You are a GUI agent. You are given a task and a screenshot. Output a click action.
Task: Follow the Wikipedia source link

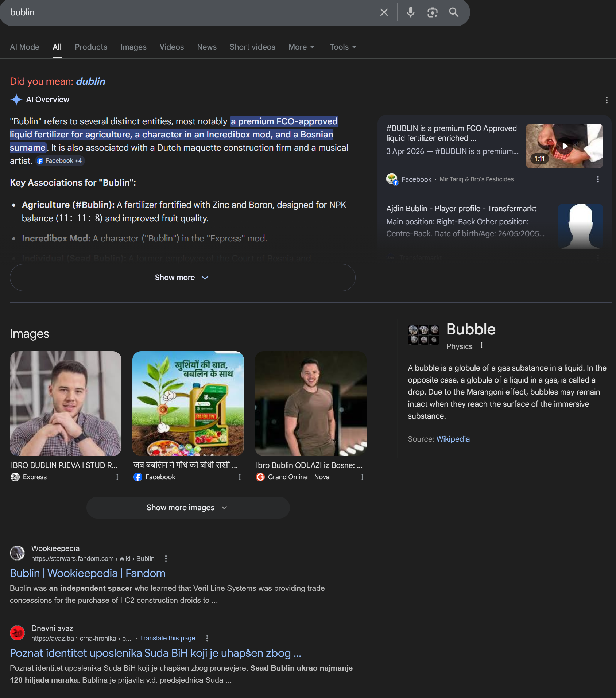453,439
